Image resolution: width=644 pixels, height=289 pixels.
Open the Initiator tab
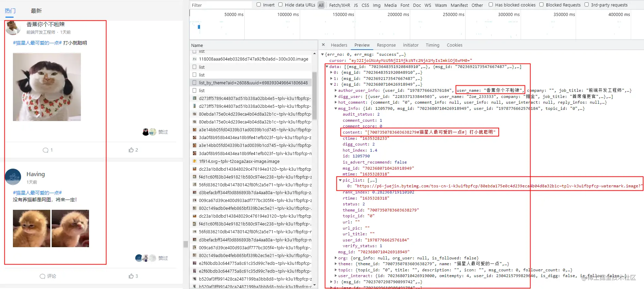coord(411,45)
